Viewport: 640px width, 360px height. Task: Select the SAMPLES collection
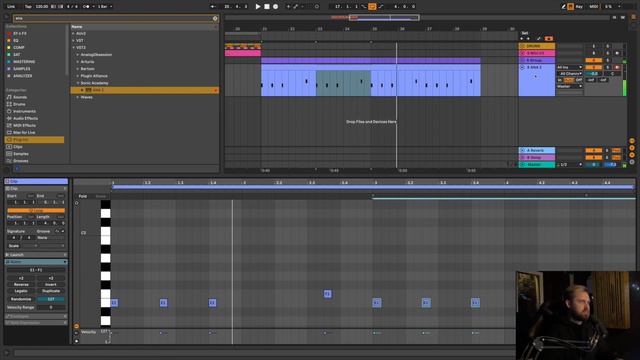22,69
